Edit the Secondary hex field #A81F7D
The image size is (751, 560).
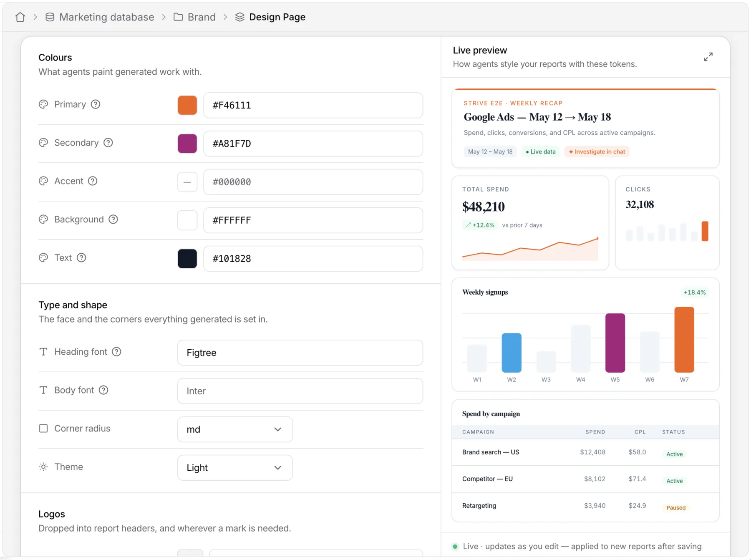click(x=313, y=144)
